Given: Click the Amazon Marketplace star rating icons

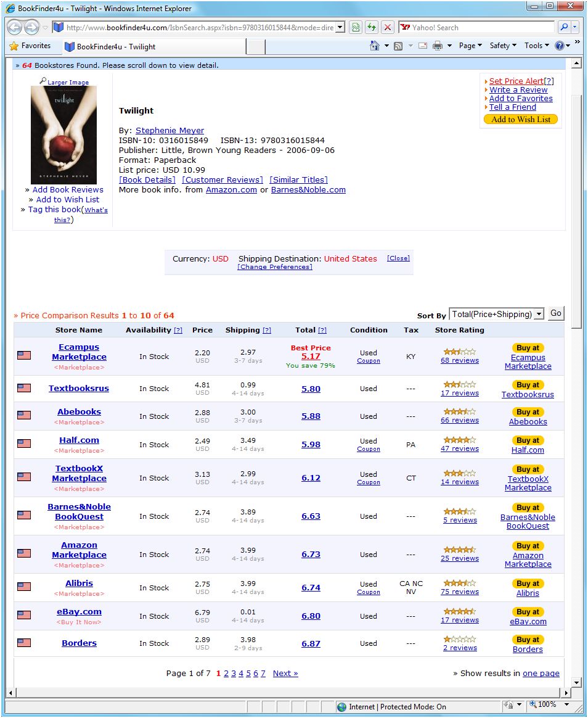Looking at the screenshot, I should pos(459,550).
